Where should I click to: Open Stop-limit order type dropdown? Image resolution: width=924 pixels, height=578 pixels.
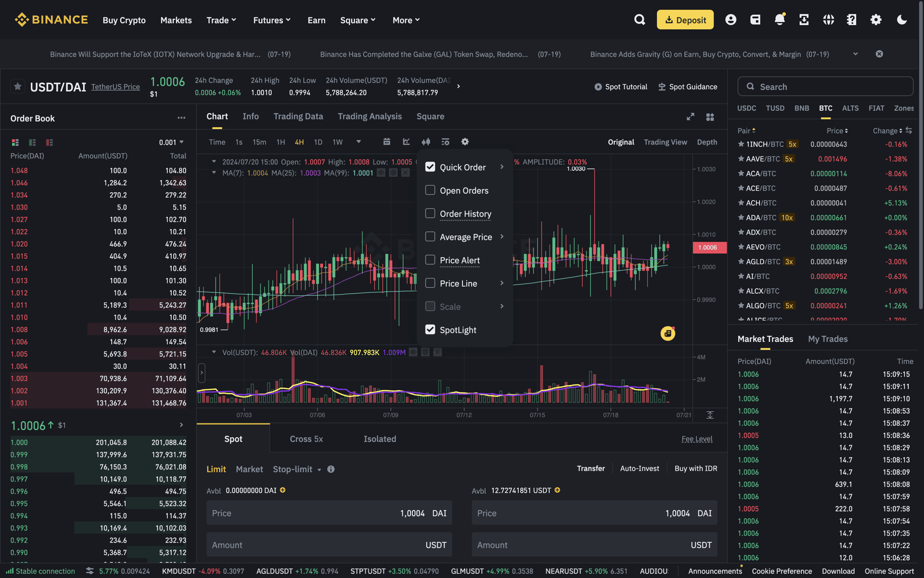[297, 469]
